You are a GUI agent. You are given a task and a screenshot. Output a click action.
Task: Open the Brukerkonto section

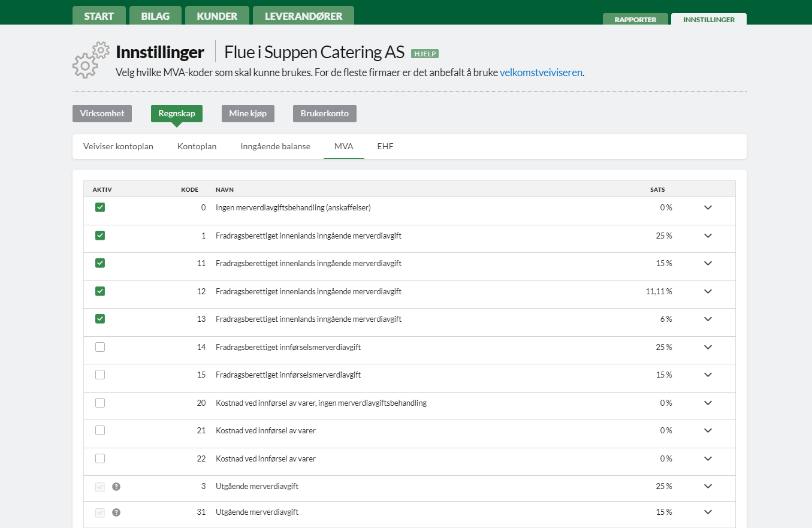click(x=325, y=113)
